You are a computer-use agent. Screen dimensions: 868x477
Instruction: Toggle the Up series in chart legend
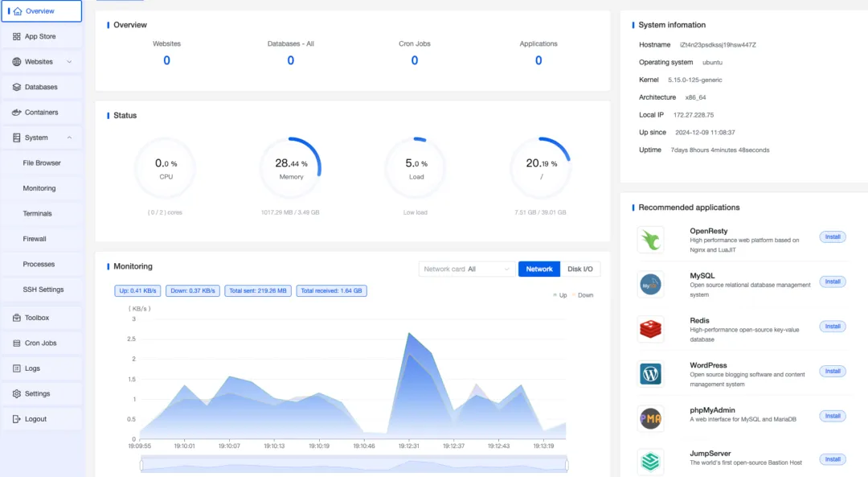(559, 295)
